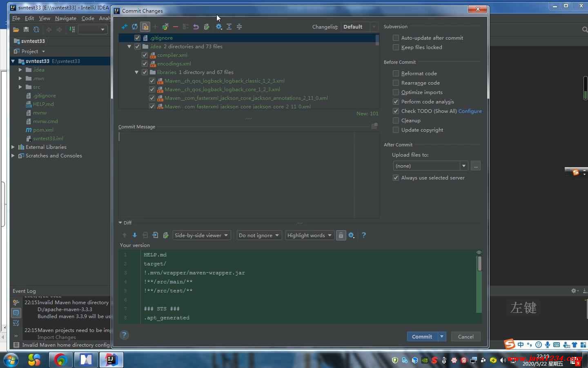This screenshot has height=368, width=588.
Task: Open the Edit menu
Action: click(29, 18)
